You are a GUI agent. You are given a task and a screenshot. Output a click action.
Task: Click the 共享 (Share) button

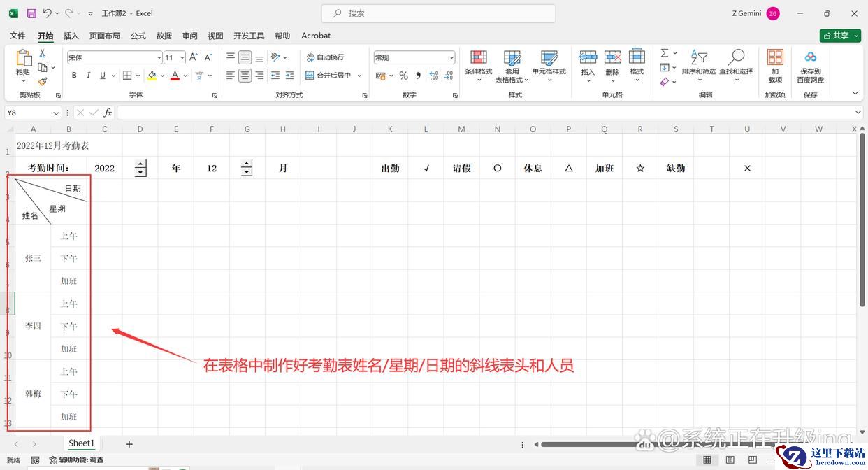point(839,36)
